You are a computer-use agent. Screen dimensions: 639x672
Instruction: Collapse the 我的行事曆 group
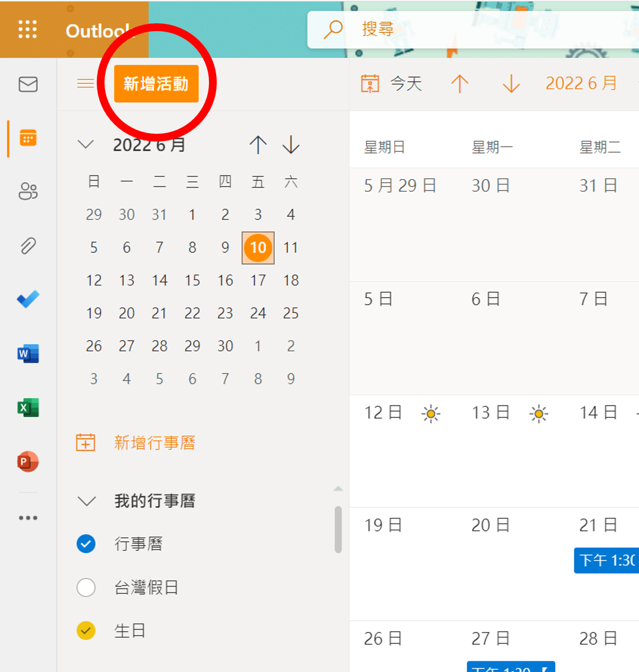(x=86, y=501)
